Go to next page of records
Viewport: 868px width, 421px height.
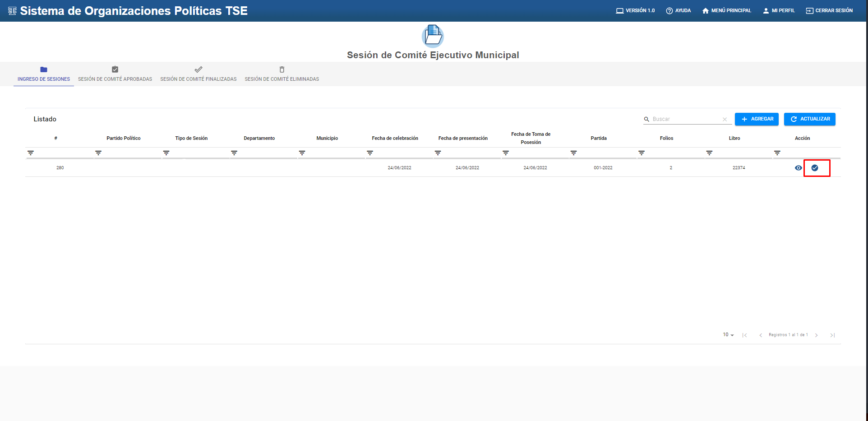tap(816, 335)
